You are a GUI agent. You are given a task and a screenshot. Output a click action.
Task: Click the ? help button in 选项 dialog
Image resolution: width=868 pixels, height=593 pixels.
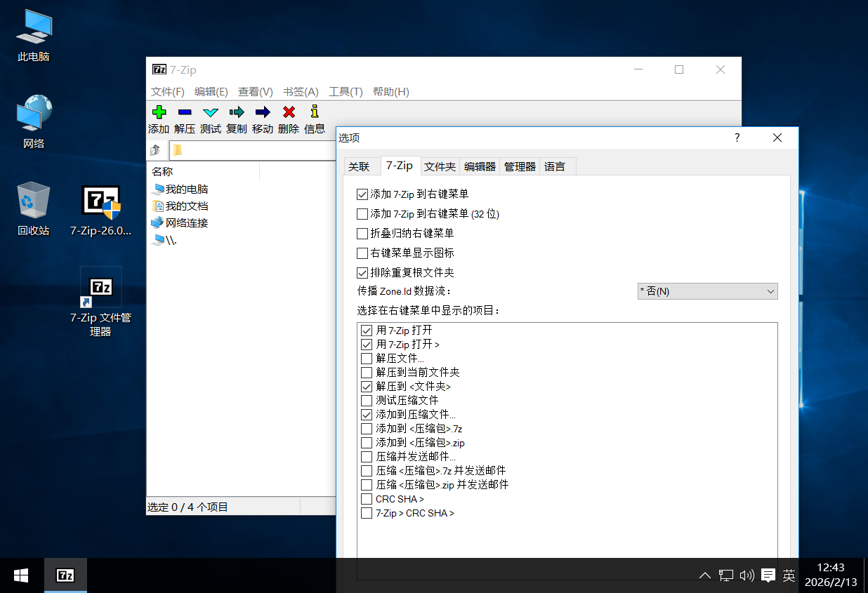pos(737,138)
